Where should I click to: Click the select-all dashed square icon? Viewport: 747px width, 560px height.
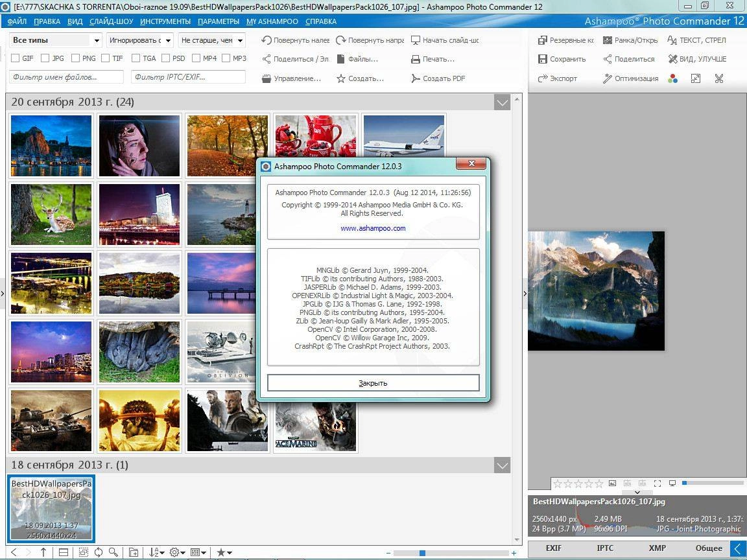(84, 552)
